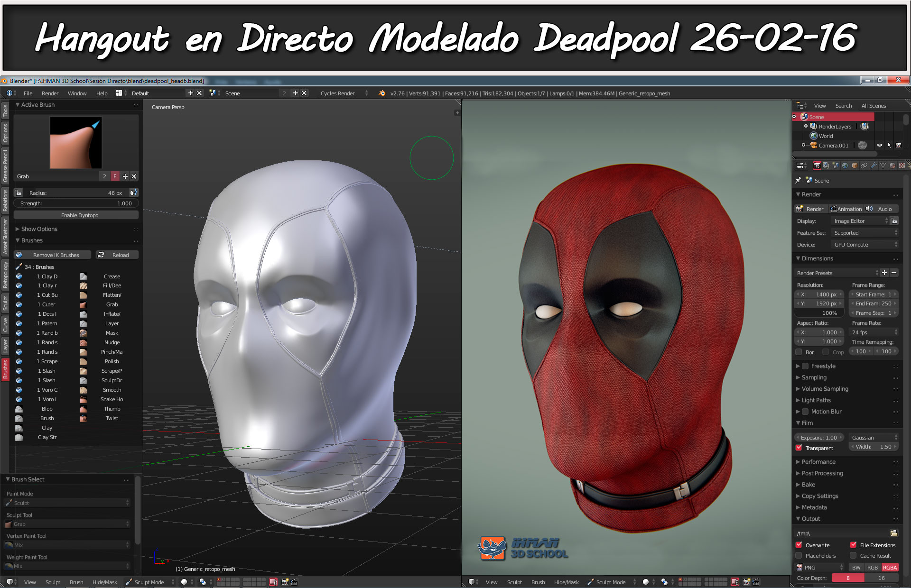Expand the Sampling panel
The width and height of the screenshot is (911, 588).
[814, 377]
